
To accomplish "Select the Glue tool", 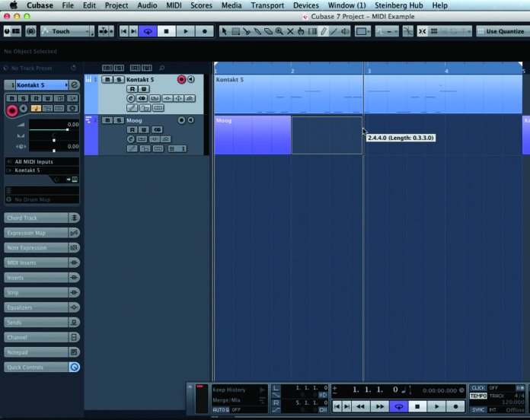I will (257, 31).
